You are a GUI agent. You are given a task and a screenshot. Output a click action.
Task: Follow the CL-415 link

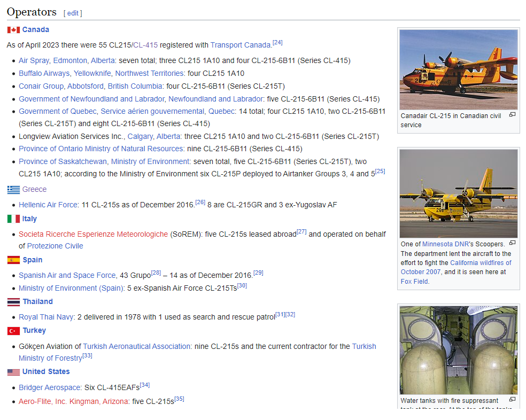click(x=145, y=45)
